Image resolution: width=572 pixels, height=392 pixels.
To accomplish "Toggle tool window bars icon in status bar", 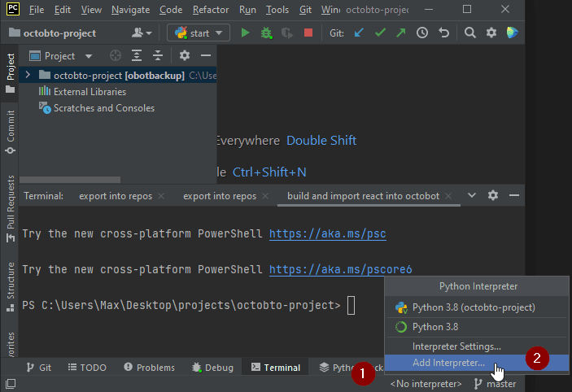I will click(x=11, y=384).
